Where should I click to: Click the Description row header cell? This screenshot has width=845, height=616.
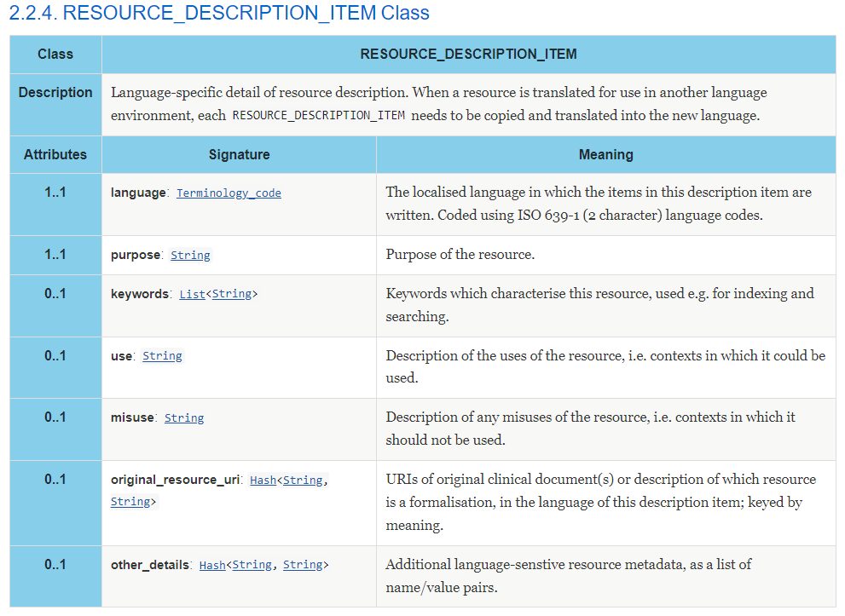55,105
